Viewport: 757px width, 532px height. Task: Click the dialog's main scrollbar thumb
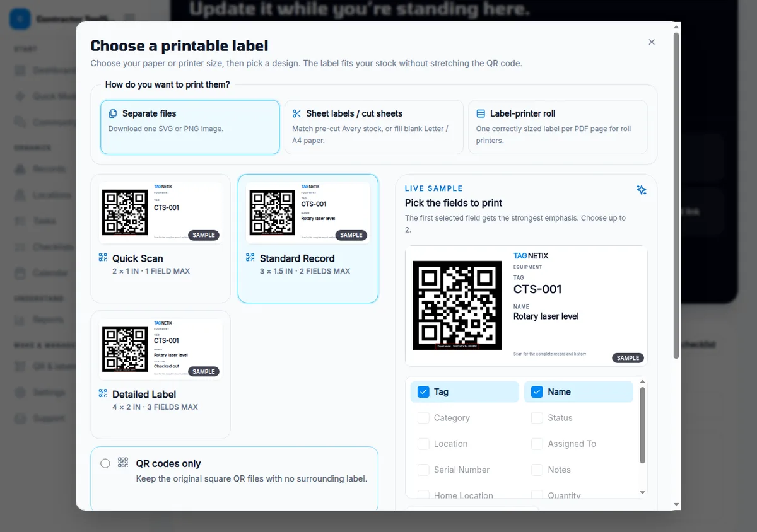pos(676,195)
